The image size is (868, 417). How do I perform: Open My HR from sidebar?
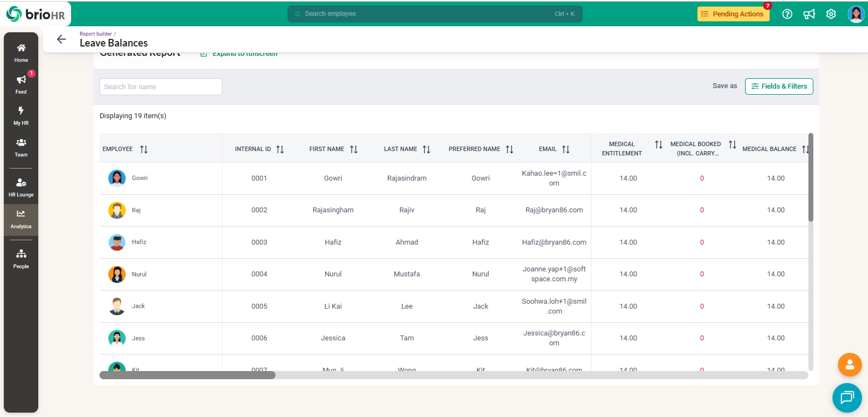(21, 115)
